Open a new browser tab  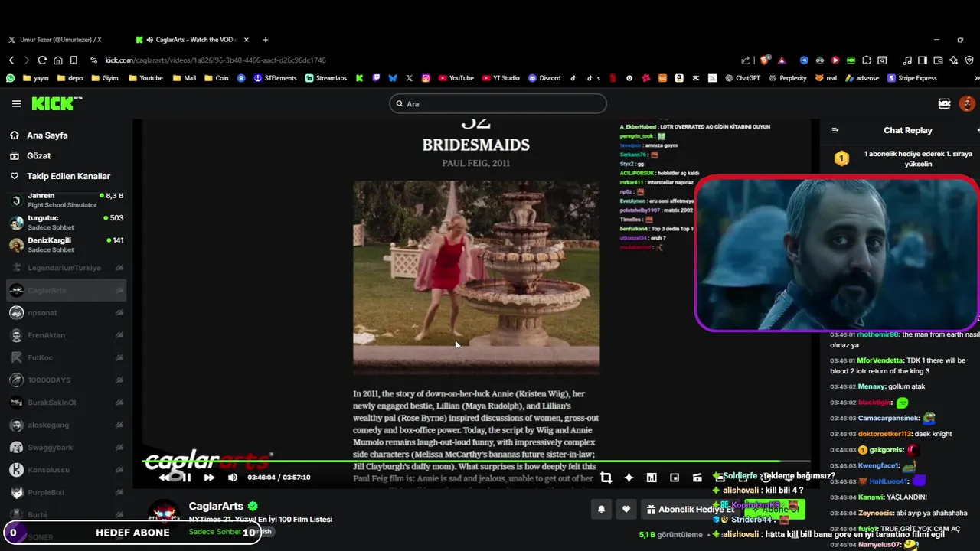pos(266,40)
